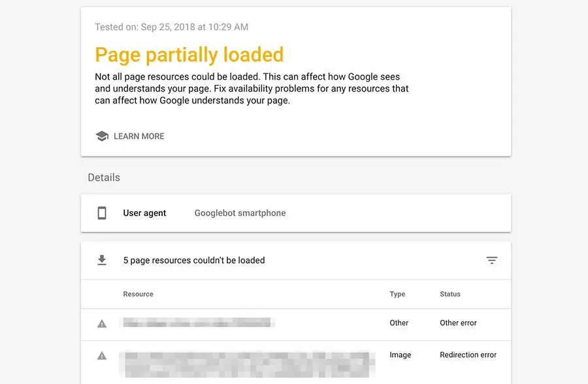Click the 'Tested on' timestamp text
The image size is (588, 384).
pyautogui.click(x=171, y=27)
